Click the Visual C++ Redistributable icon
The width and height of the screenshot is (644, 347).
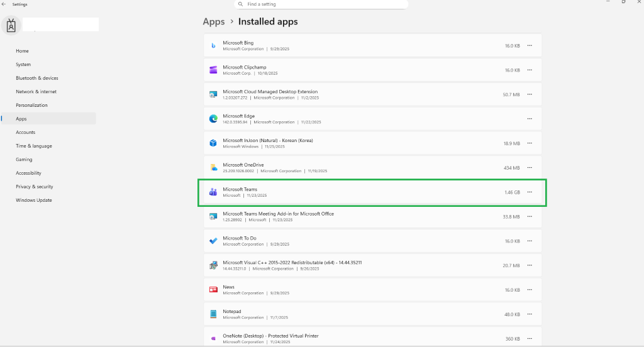coord(213,265)
